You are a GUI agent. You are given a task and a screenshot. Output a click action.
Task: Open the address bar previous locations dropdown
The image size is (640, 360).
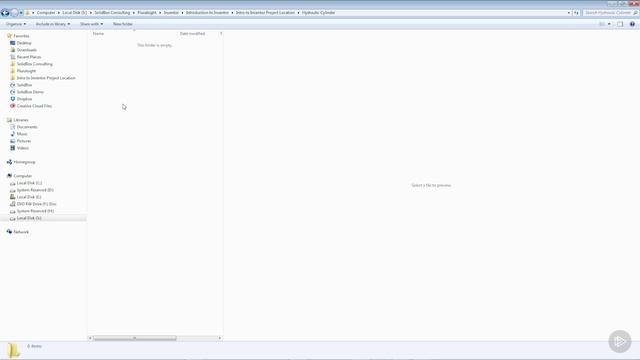point(569,13)
